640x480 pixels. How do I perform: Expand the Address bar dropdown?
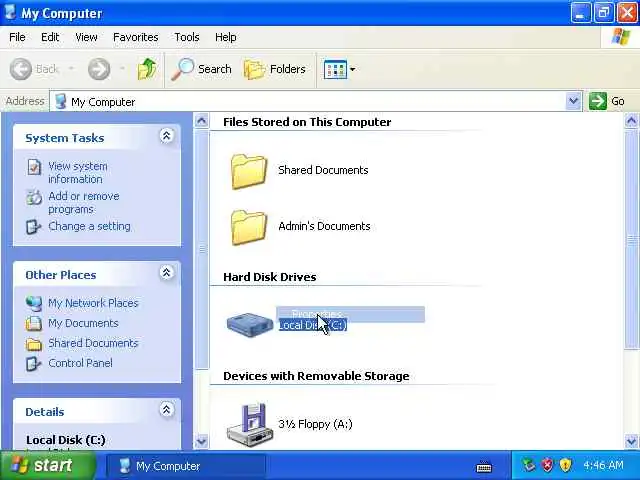(573, 101)
